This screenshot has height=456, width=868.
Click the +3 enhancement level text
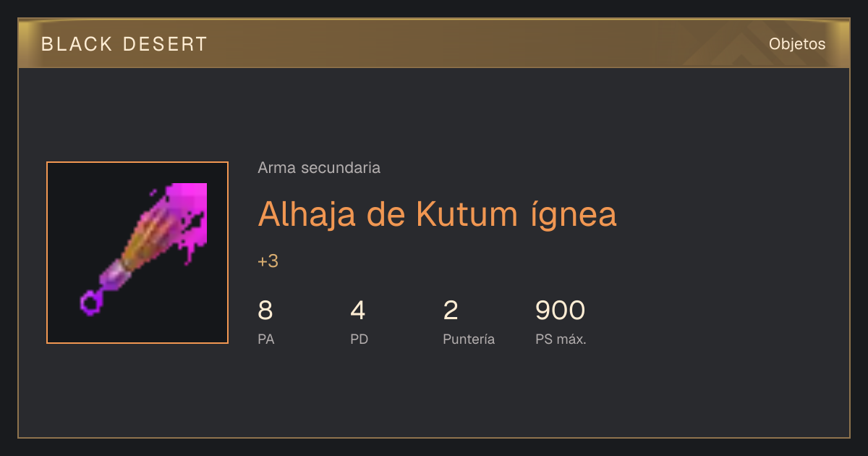coord(268,261)
